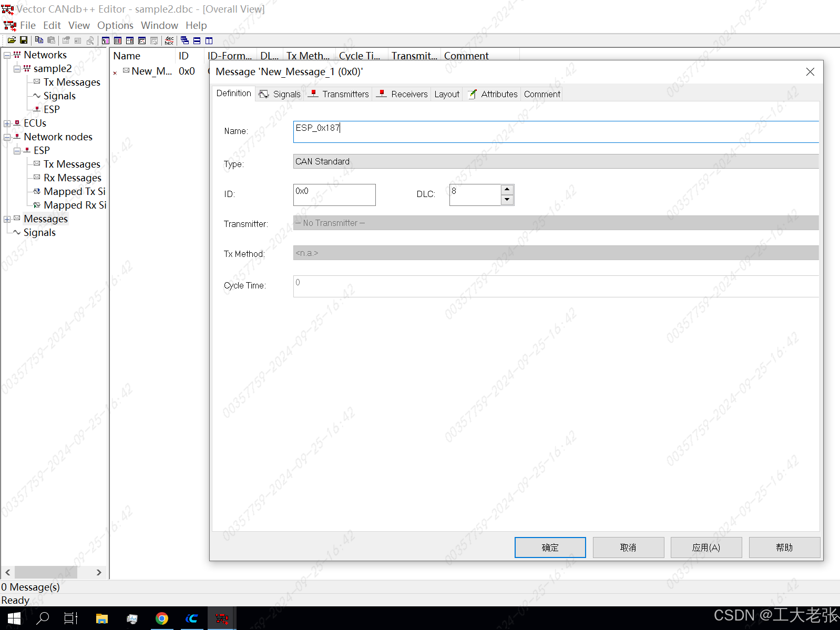Open the View menu

(x=79, y=25)
